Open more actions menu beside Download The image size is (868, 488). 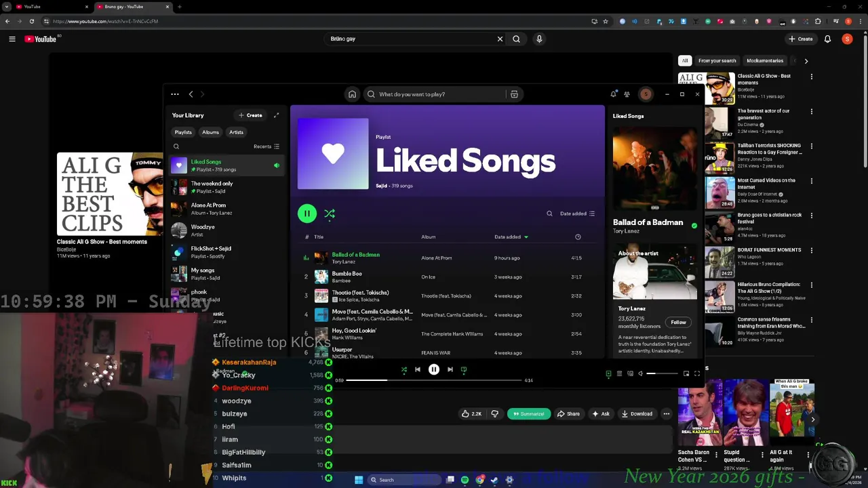pyautogui.click(x=667, y=413)
